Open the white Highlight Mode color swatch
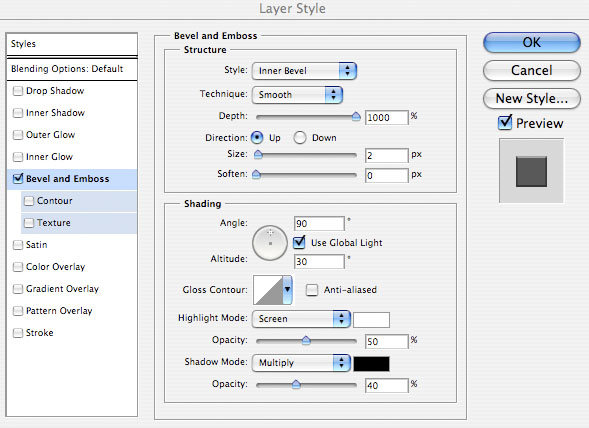This screenshot has height=428, width=589. (x=372, y=320)
